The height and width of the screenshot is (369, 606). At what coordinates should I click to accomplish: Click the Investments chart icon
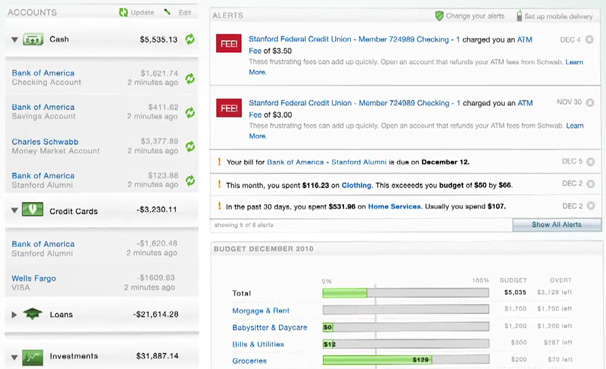[32, 357]
